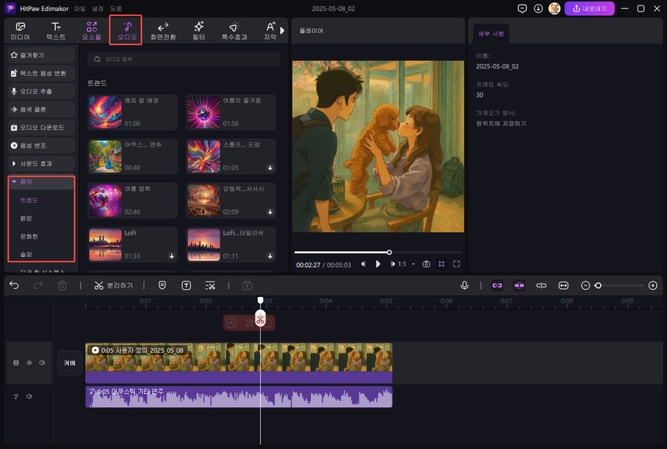Open 오디오 다운로드 audio download option

coord(41,128)
